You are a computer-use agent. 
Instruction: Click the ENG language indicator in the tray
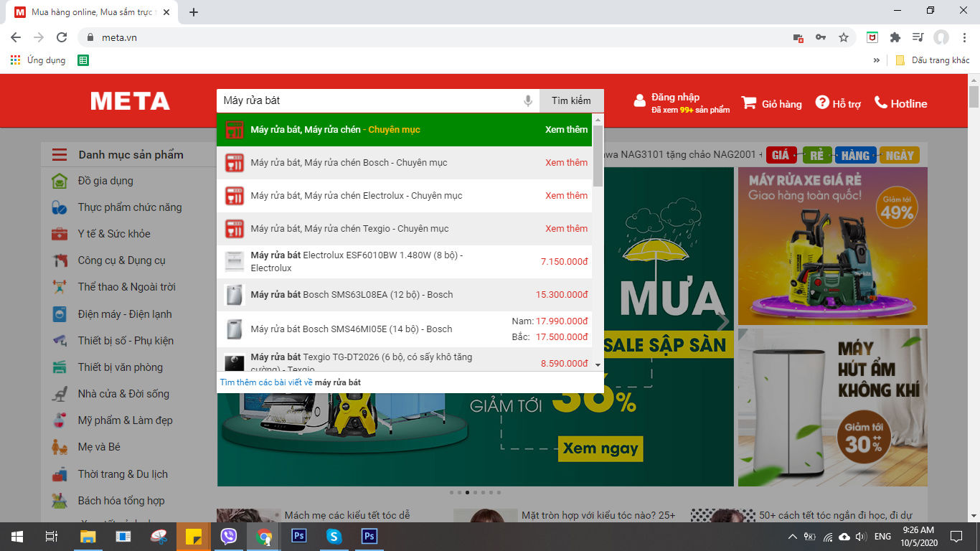(882, 536)
